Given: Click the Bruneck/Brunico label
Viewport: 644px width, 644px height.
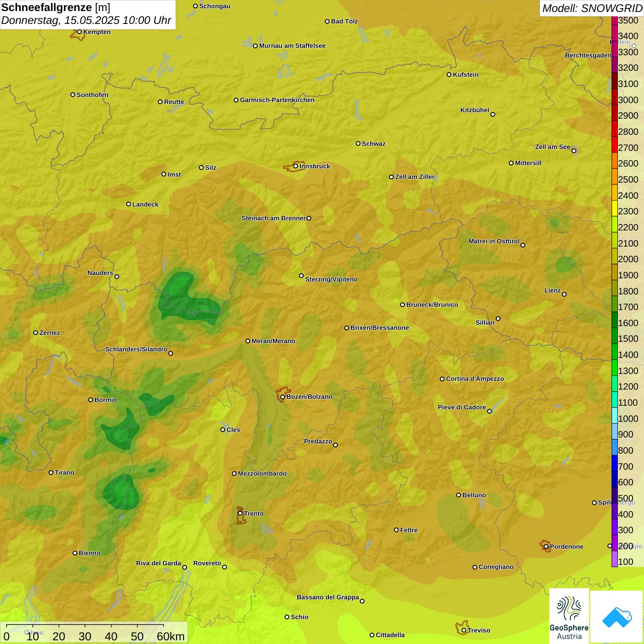Looking at the screenshot, I should [432, 305].
